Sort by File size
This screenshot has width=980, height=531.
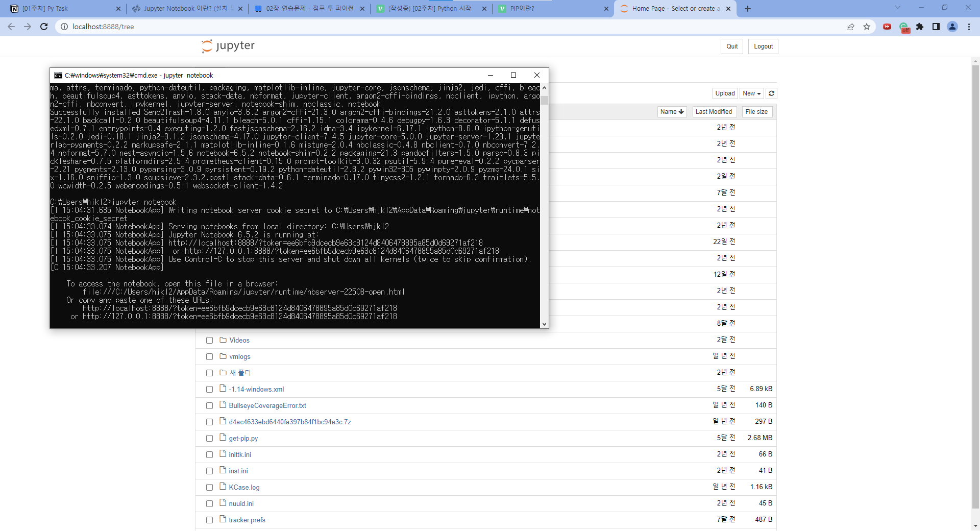757,112
